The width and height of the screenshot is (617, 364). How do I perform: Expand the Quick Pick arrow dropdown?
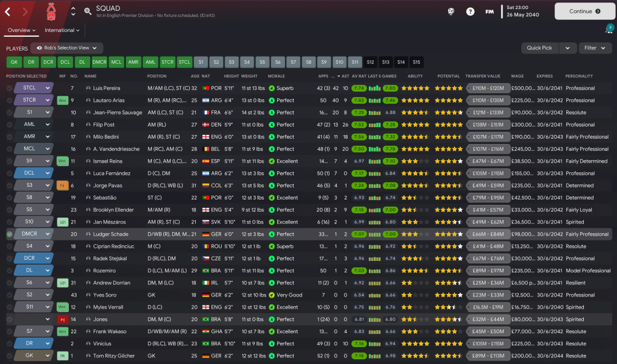coord(567,48)
